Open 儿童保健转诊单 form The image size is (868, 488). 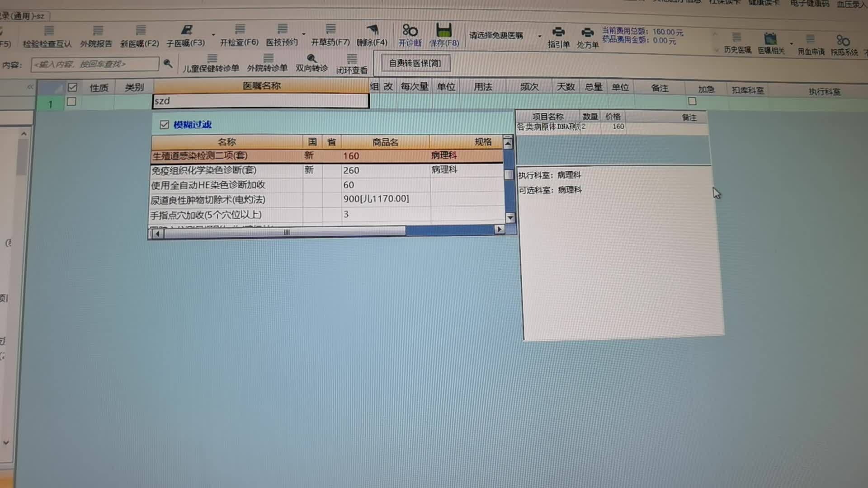coord(211,64)
